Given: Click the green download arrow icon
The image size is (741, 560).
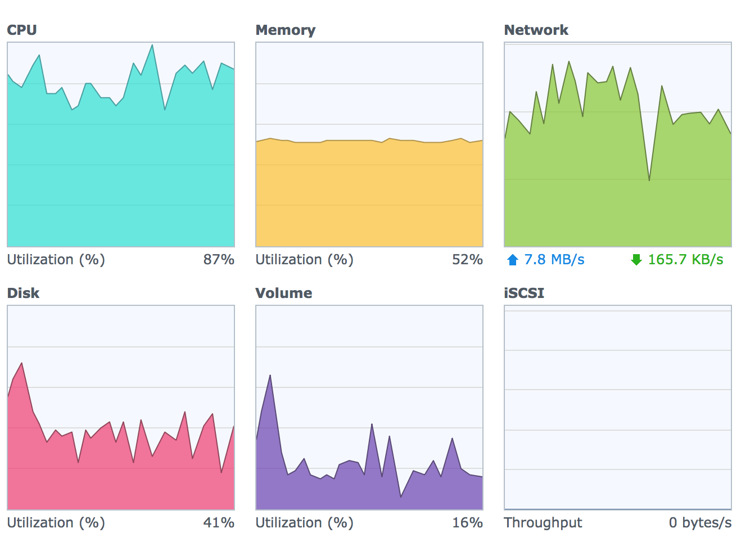Looking at the screenshot, I should pos(636,260).
